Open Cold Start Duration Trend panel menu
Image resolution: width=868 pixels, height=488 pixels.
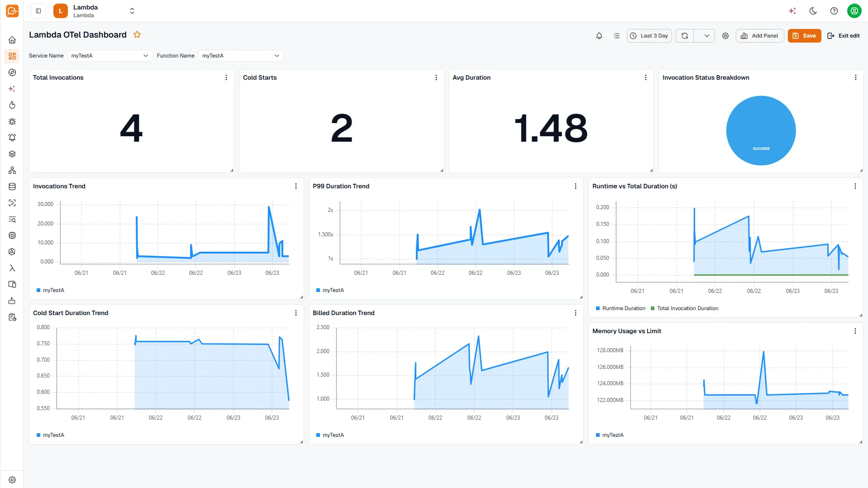click(x=296, y=313)
